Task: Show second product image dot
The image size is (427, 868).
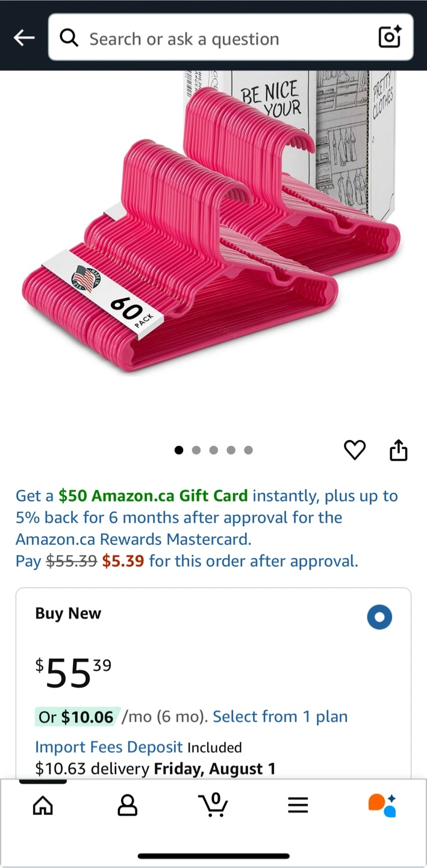Action: 196,450
